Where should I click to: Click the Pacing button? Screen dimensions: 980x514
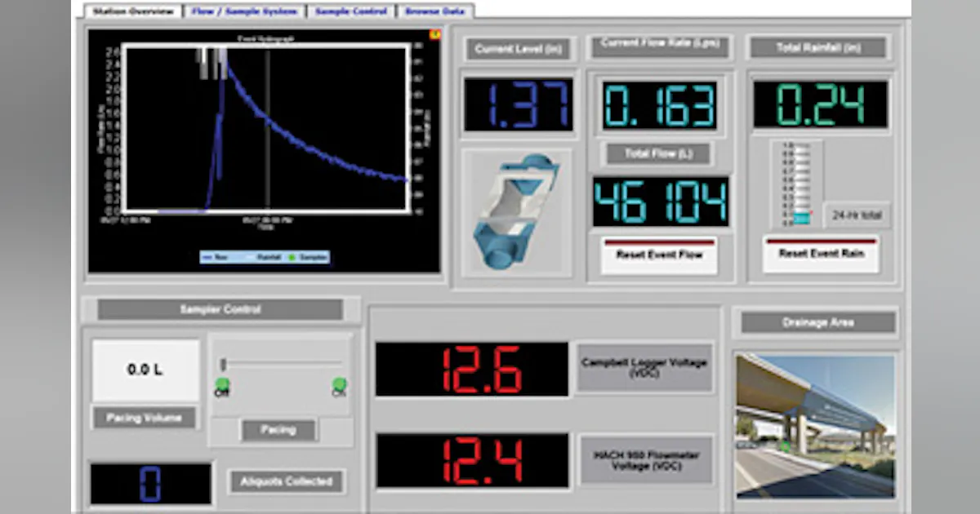point(278,430)
